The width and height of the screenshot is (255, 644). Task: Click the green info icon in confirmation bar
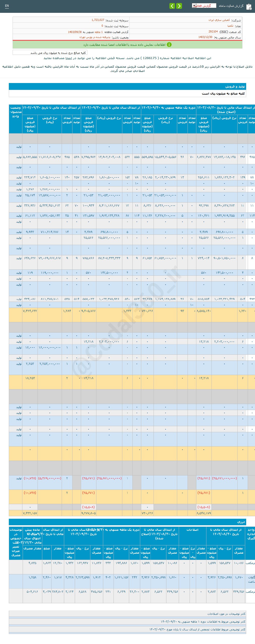(x=169, y=45)
